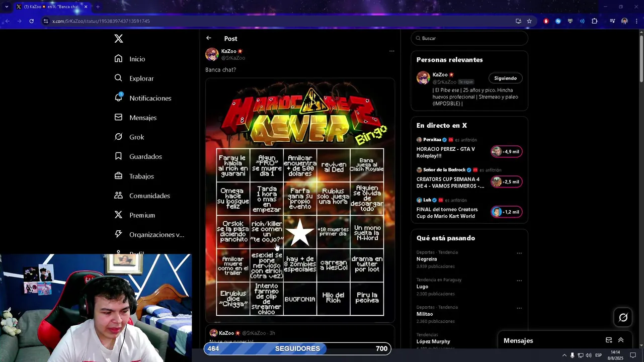Click the Premium X icon

[x=118, y=215]
